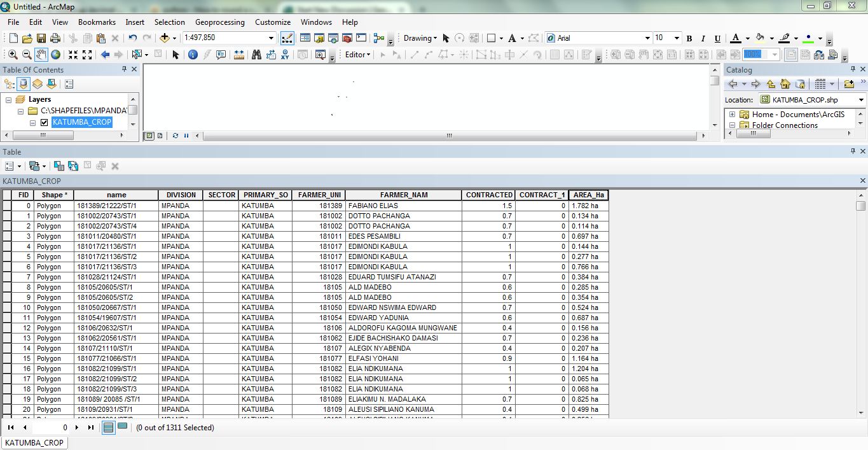This screenshot has height=450, width=868.
Task: Pause drawing in map view
Action: coord(186,136)
